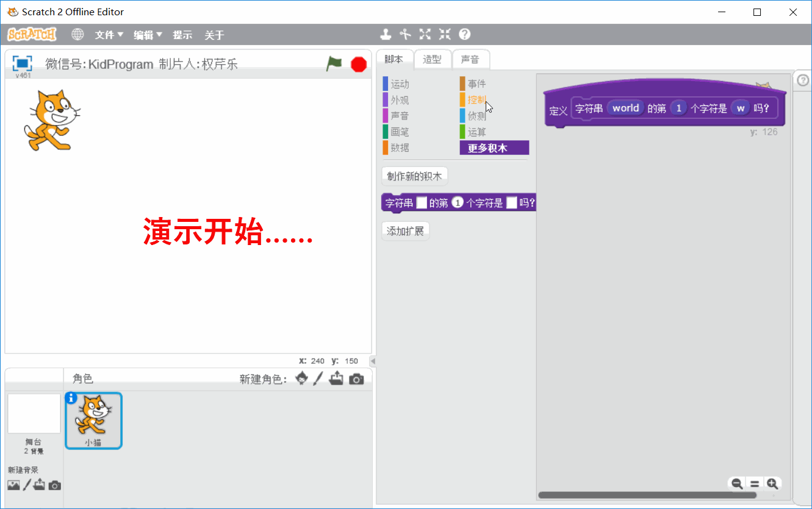Click the red stop sign button
Image resolution: width=812 pixels, height=509 pixels.
pyautogui.click(x=359, y=64)
